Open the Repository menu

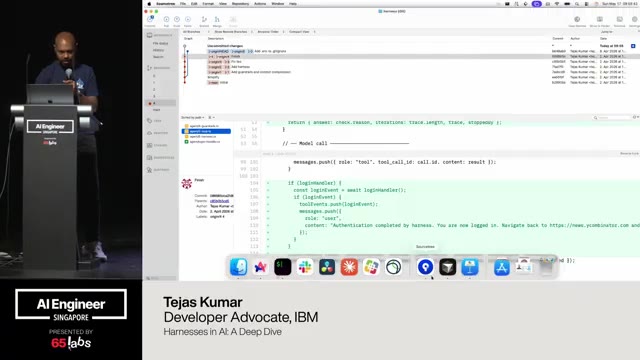240,4
